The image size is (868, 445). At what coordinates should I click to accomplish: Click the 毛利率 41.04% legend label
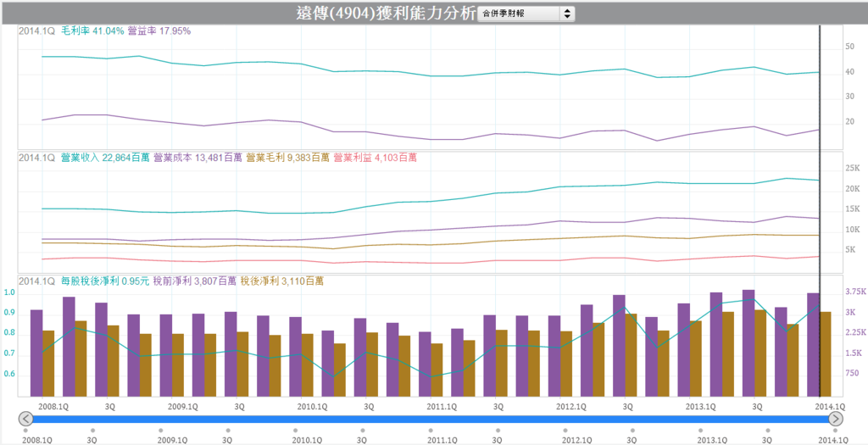[92, 31]
